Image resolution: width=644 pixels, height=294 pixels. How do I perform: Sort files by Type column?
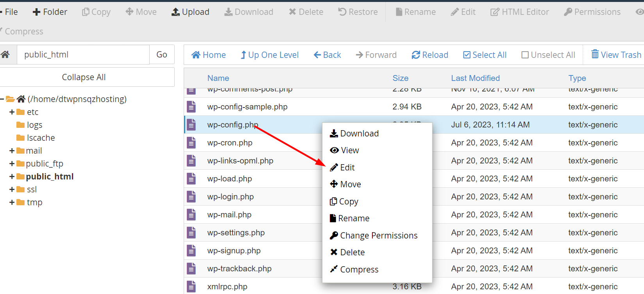tap(577, 78)
